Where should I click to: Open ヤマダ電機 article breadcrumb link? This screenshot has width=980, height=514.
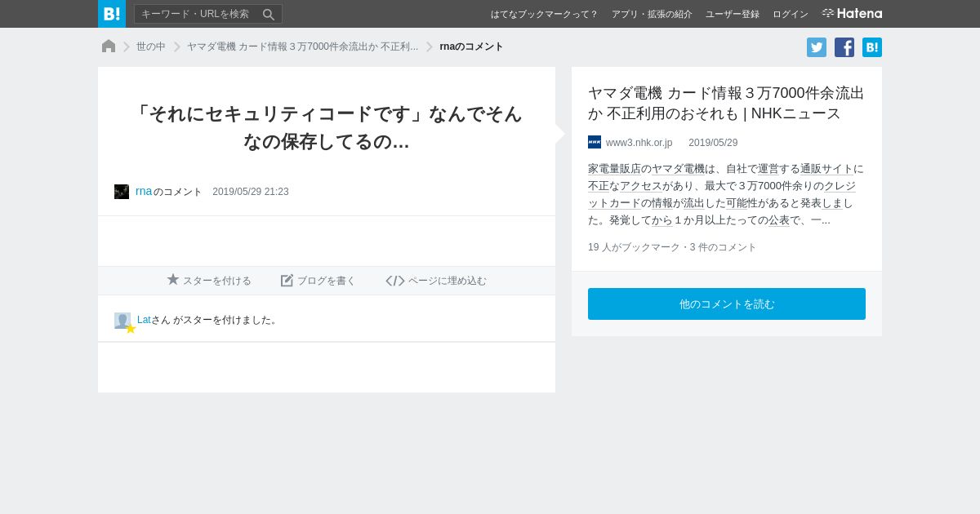coord(302,47)
